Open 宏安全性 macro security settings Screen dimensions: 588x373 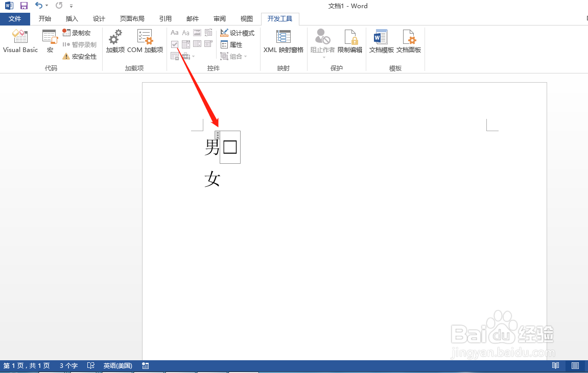point(80,57)
